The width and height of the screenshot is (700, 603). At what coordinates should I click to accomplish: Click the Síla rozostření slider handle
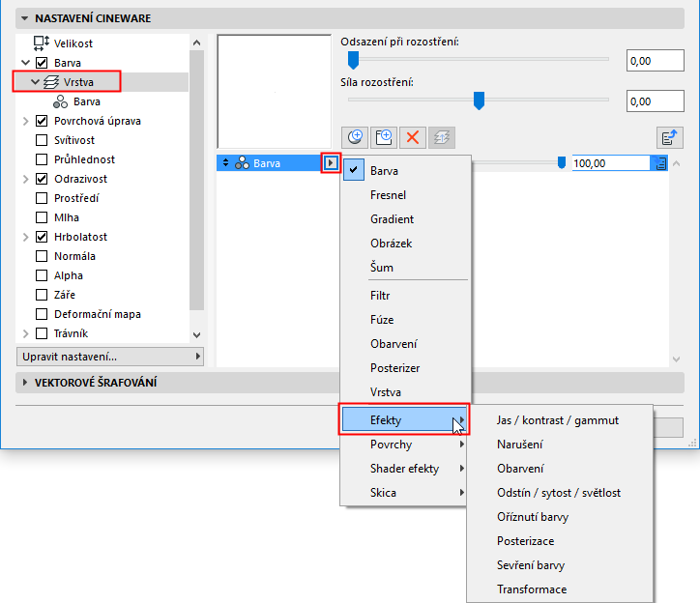(x=479, y=100)
